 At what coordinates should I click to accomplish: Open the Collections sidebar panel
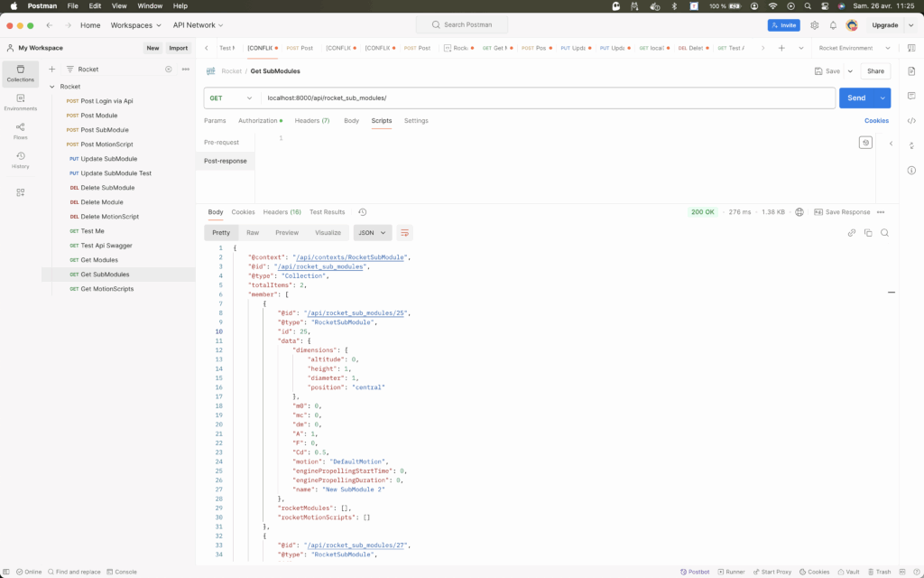[20, 73]
